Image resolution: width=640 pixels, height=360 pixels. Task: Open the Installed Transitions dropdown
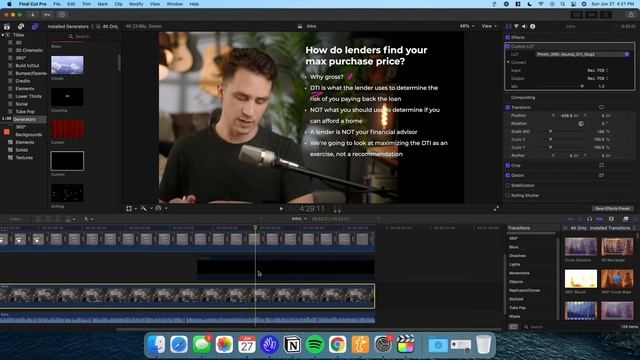pyautogui.click(x=612, y=228)
